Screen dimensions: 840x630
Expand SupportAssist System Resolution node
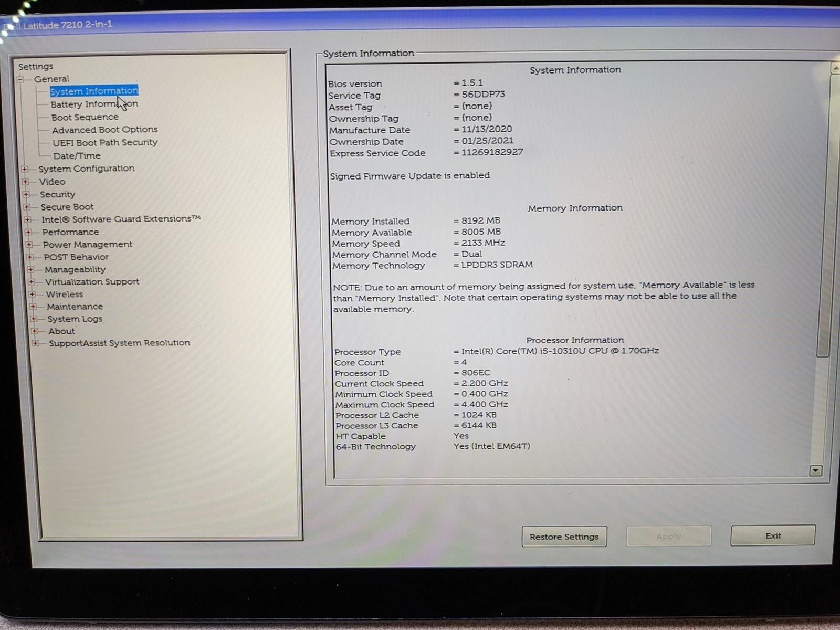(35, 343)
